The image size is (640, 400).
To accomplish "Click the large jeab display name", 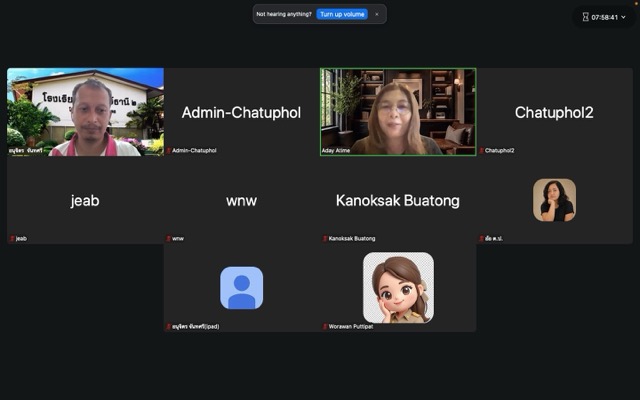I will click(x=85, y=201).
